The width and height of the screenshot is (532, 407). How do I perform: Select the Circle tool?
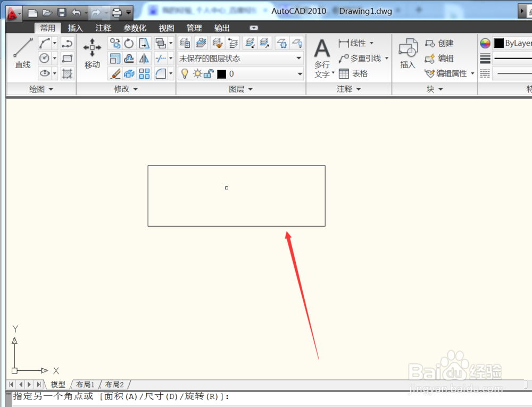(x=45, y=59)
